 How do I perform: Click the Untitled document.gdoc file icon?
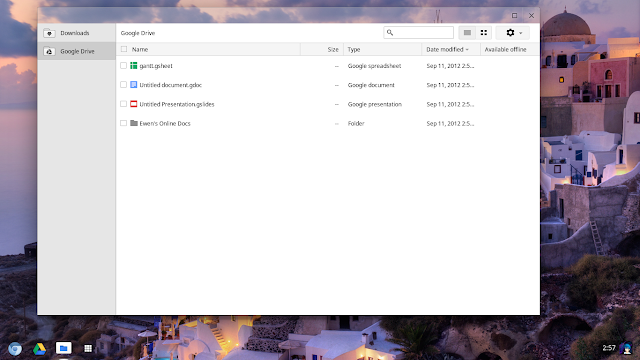pyautogui.click(x=133, y=85)
